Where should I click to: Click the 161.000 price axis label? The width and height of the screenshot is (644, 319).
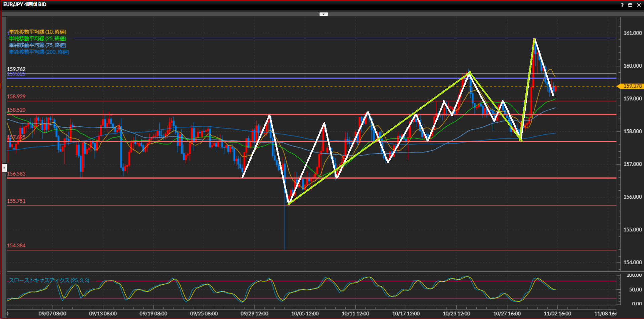633,33
